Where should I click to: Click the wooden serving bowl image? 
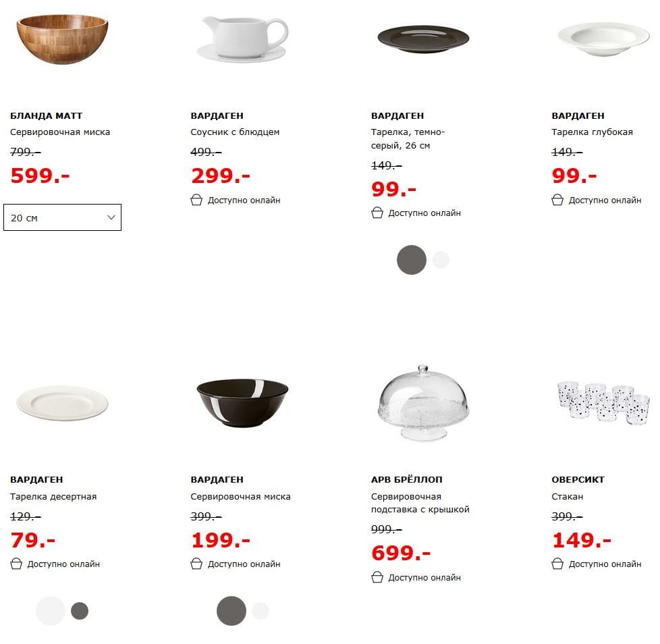point(62,39)
